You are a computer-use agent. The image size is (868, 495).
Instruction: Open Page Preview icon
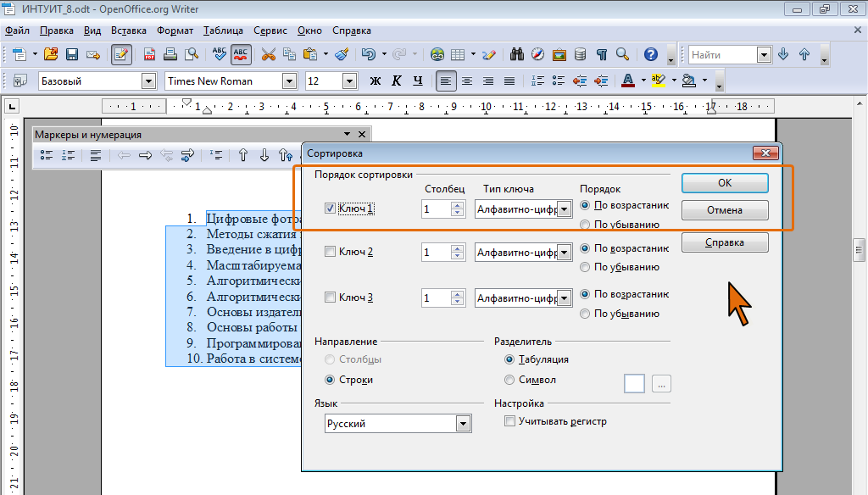[192, 54]
